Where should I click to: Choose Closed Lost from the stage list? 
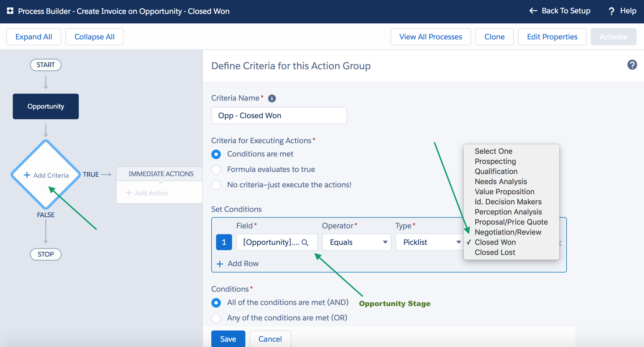[x=511, y=252]
